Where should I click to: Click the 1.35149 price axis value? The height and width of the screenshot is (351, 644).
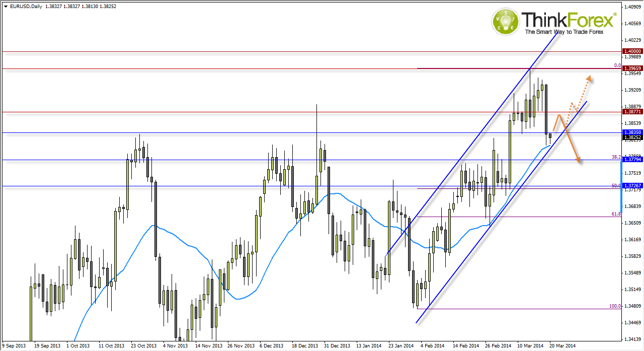[x=633, y=290]
